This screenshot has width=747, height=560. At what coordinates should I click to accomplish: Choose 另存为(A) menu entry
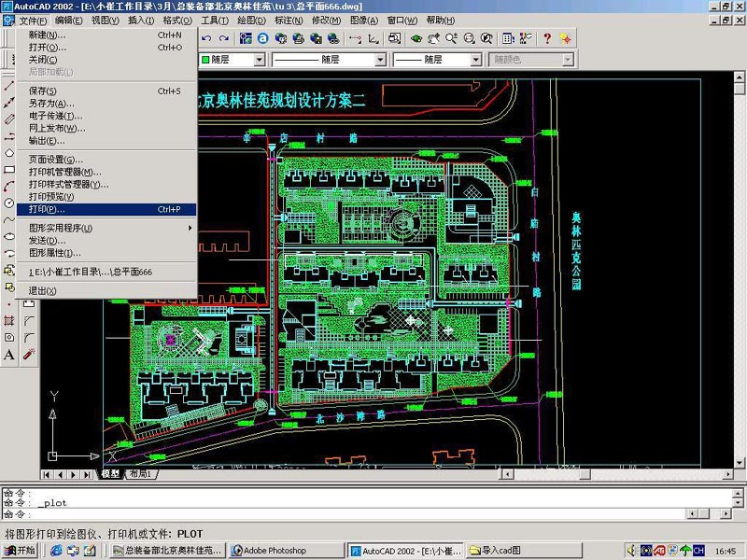tap(106, 104)
